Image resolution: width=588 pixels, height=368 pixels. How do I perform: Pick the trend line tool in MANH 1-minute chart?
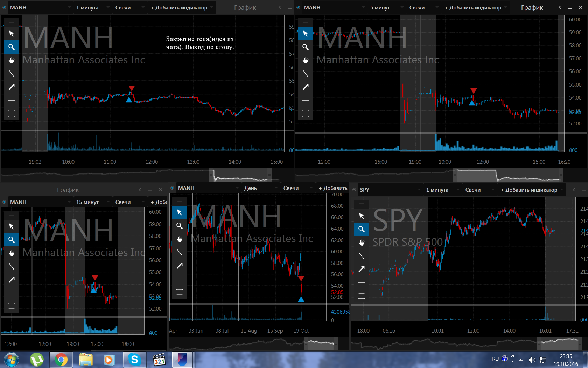[12, 74]
